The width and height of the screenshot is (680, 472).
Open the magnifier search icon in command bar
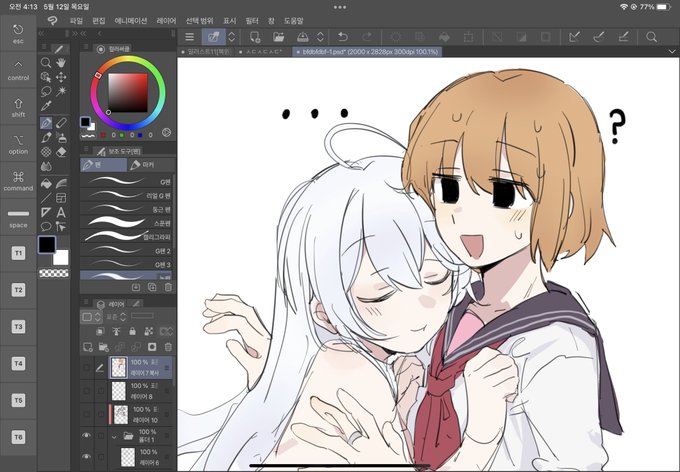point(651,37)
